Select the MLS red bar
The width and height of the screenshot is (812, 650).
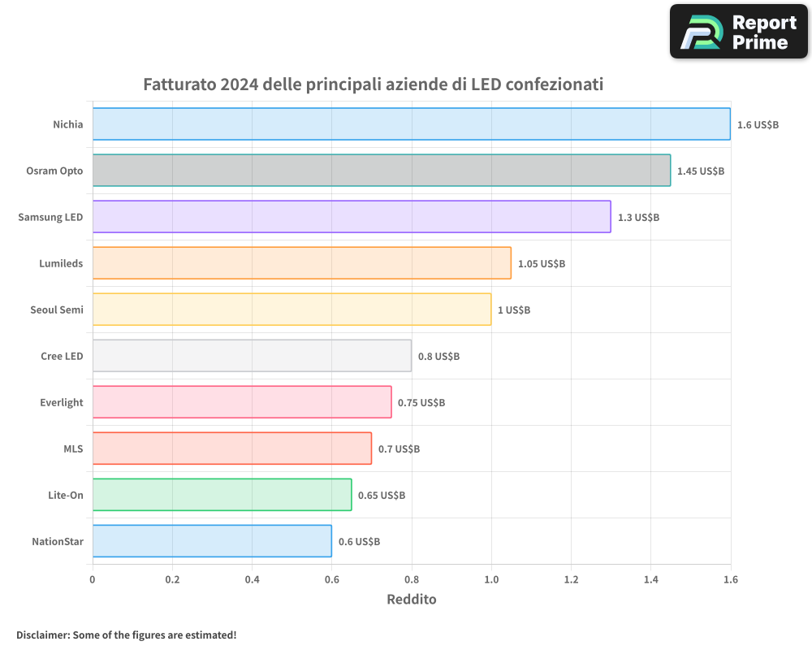click(x=231, y=448)
